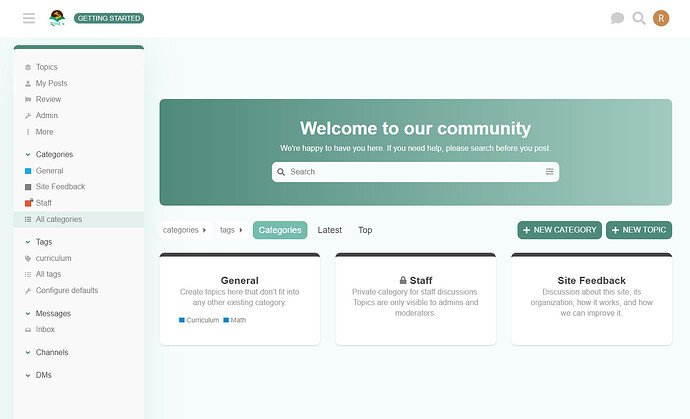Image resolution: width=690 pixels, height=419 pixels.
Task: Click the My Posts person icon
Action: tap(28, 83)
